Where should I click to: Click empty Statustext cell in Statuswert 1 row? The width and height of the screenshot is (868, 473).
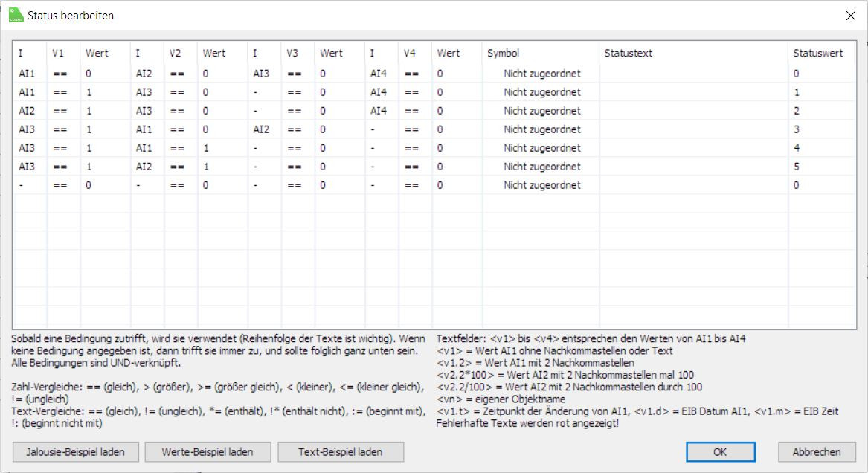pyautogui.click(x=694, y=92)
